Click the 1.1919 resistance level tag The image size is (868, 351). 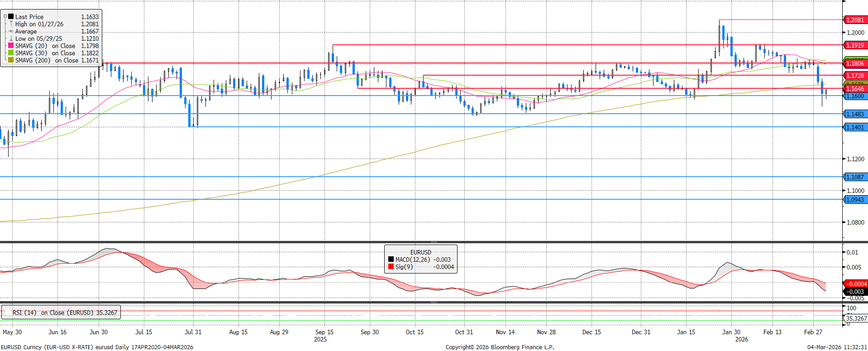tap(854, 45)
